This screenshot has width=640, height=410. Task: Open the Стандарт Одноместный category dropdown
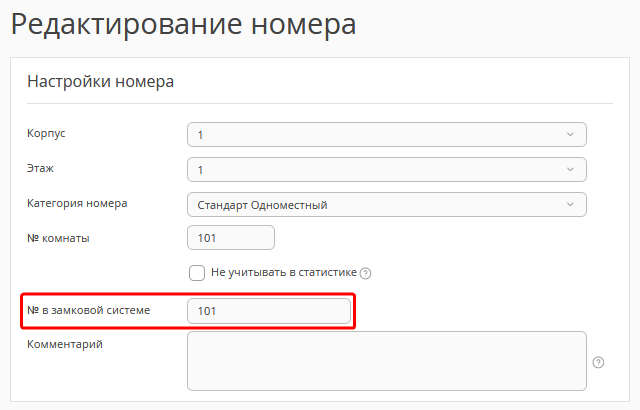pyautogui.click(x=386, y=205)
